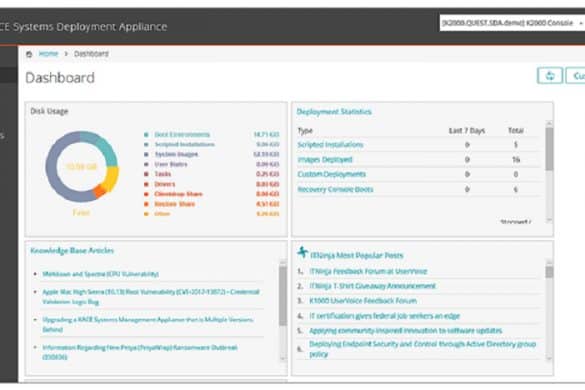The image size is (585, 390).
Task: Click the teal Boot Environments legend swatch
Action: 146,134
